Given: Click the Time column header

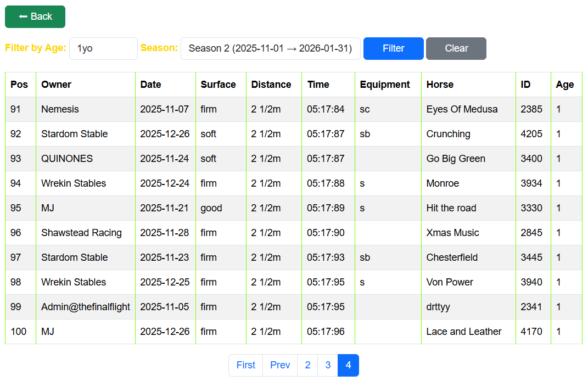Looking at the screenshot, I should pos(318,85).
